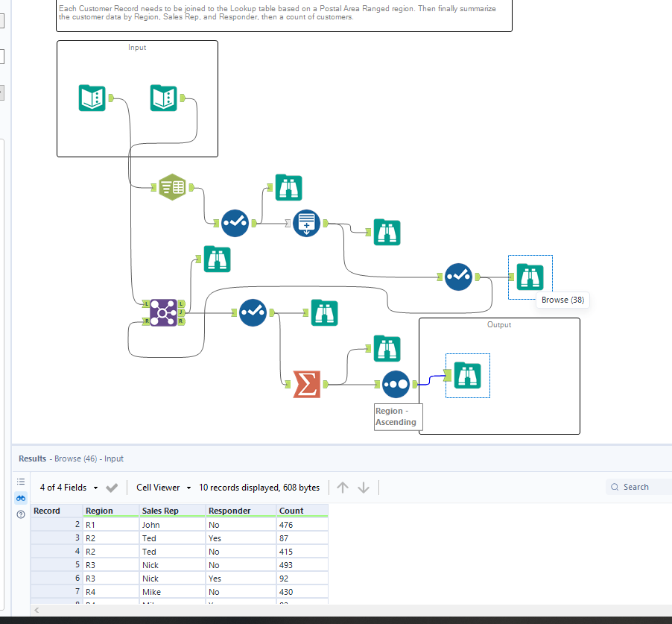Click the green hexagon Text To Columns tool
The width and height of the screenshot is (672, 624).
[x=172, y=187]
